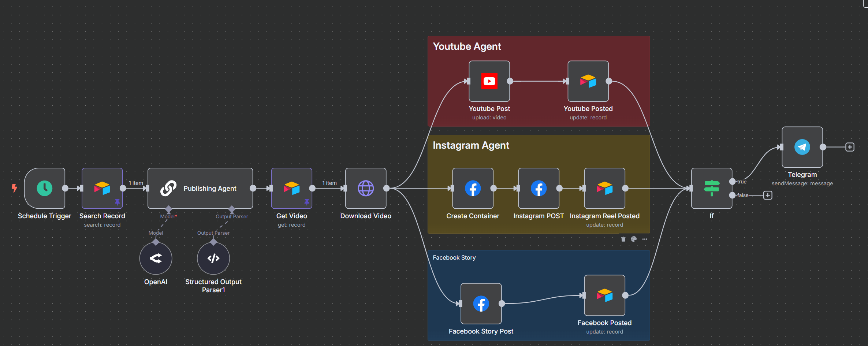
Task: Click the Output Parser connector on Publishing Agent
Action: [x=232, y=209]
